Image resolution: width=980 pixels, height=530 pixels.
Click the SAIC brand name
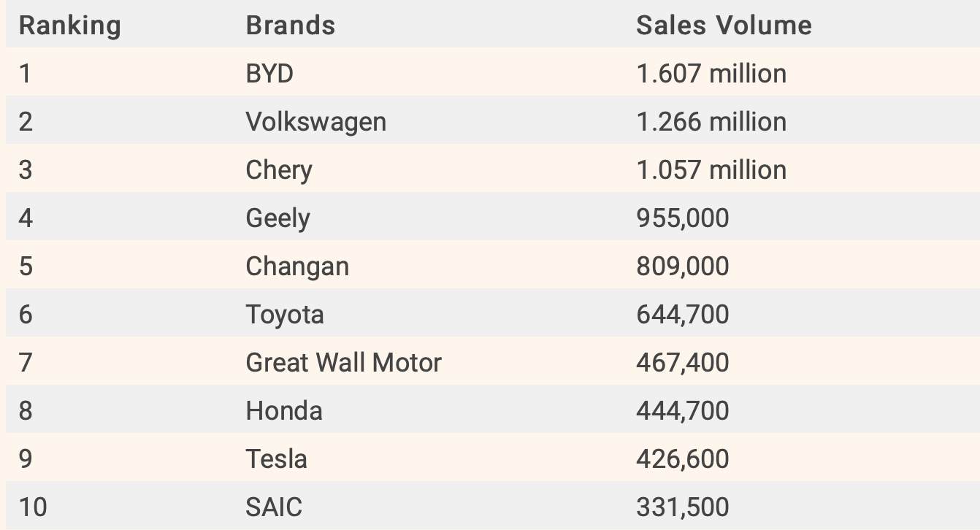coord(274,507)
